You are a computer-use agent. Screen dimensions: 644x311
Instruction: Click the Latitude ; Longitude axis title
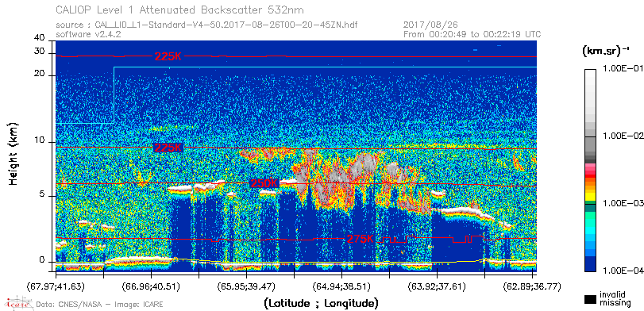[321, 304]
